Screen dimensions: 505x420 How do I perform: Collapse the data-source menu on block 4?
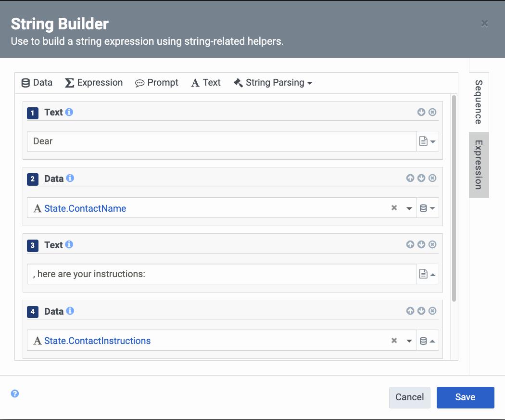(x=427, y=340)
